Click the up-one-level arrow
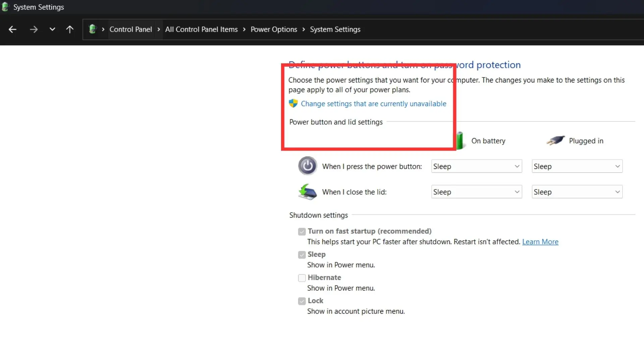The width and height of the screenshot is (644, 362). coord(70,29)
